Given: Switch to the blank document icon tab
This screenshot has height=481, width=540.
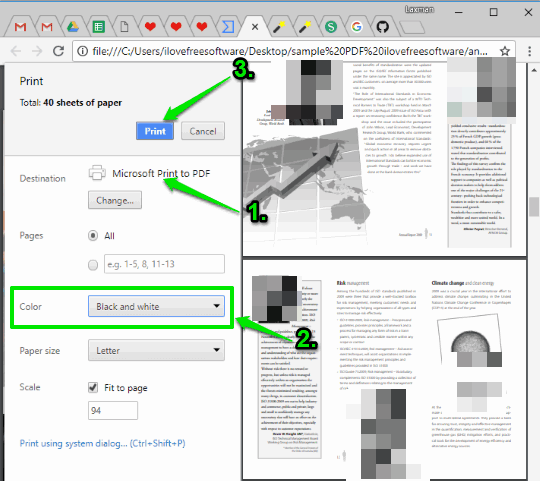Looking at the screenshot, I should 124,27.
